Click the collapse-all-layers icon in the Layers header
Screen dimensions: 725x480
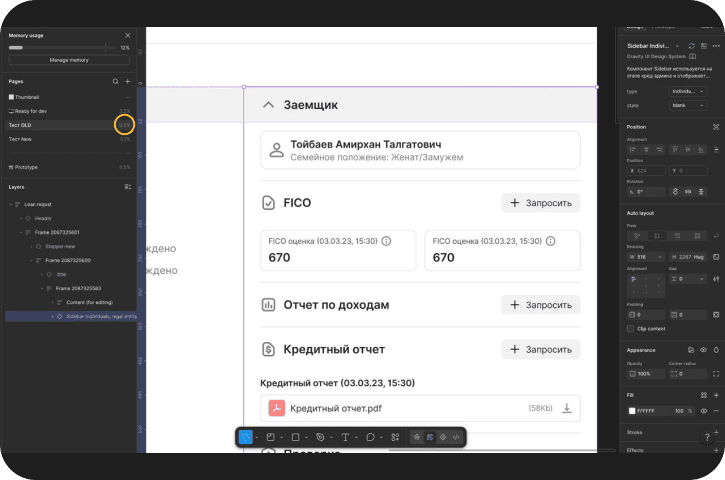pos(128,187)
